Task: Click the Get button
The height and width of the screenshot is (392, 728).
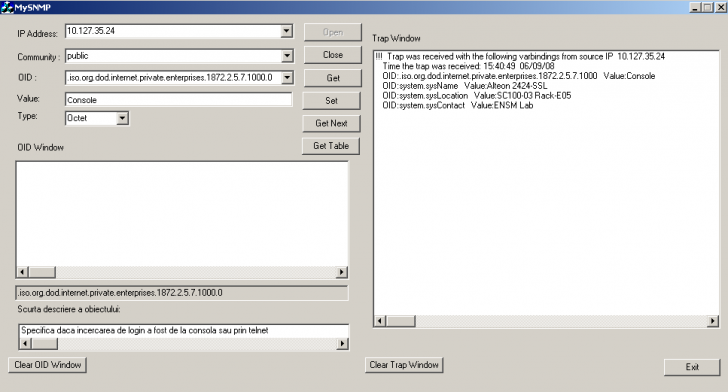Action: [332, 78]
